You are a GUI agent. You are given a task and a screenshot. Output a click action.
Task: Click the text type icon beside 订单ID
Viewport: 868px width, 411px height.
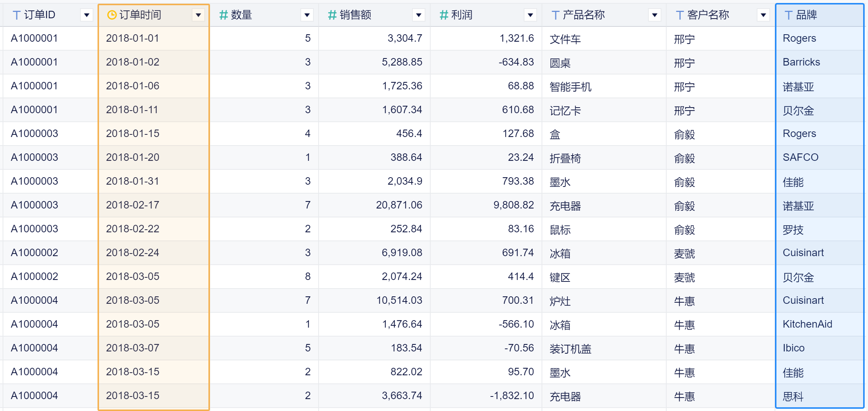point(16,15)
